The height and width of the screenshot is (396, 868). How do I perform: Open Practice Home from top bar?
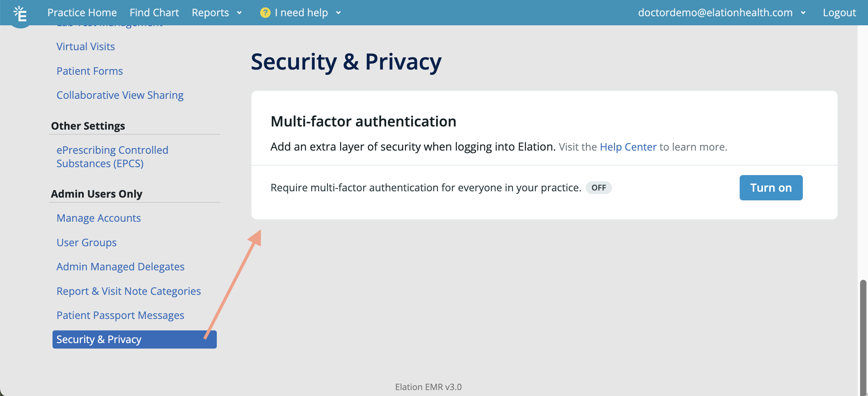tap(82, 13)
